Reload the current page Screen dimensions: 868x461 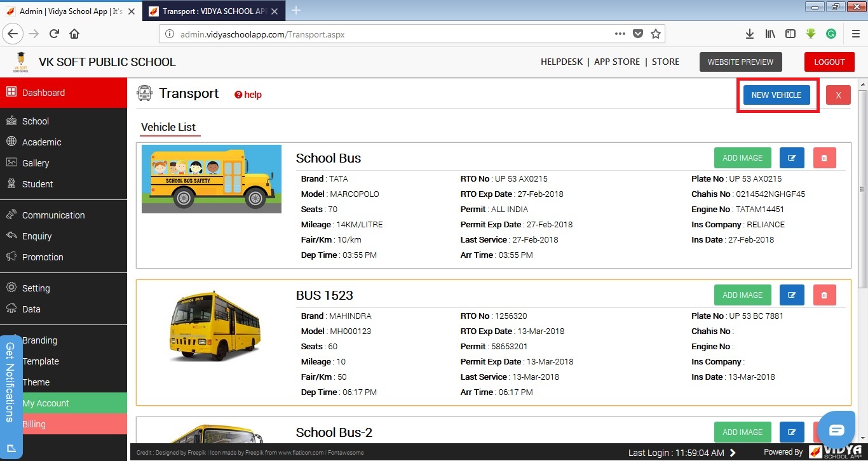[x=54, y=34]
